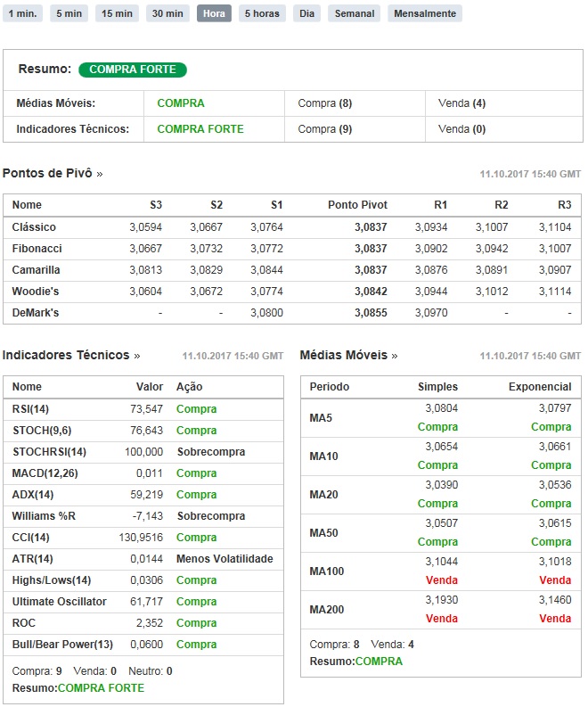The height and width of the screenshot is (707, 588).
Task: Click ATR(14) Menos Volatilidade action
Action: tap(225, 559)
